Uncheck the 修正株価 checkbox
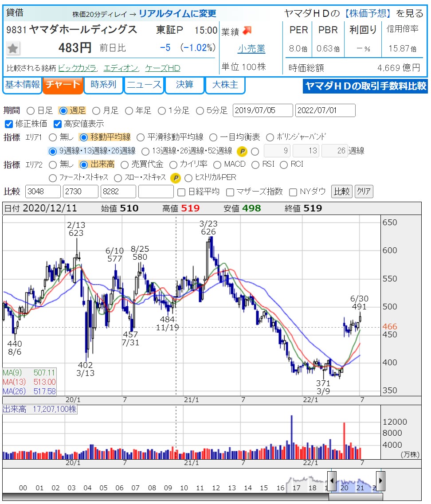 8,124
